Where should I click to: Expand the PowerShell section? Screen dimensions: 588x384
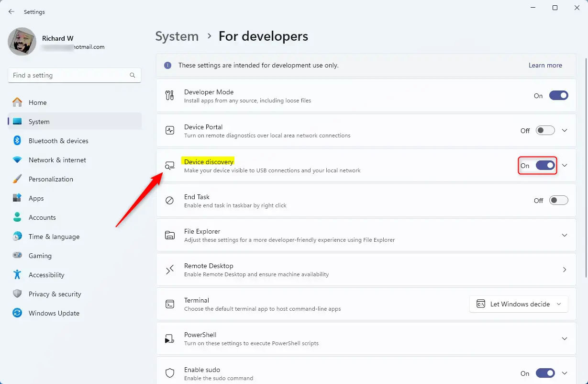(x=565, y=338)
